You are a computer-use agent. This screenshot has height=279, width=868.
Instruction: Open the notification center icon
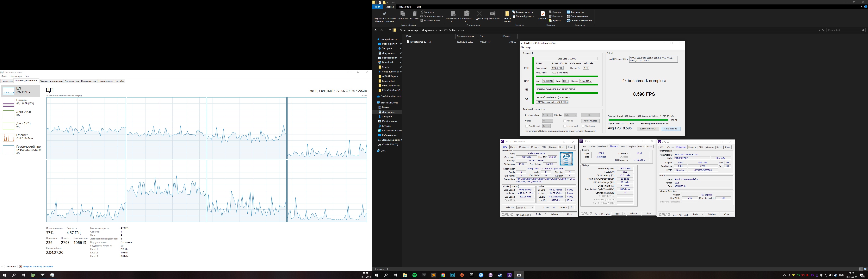coord(862,275)
